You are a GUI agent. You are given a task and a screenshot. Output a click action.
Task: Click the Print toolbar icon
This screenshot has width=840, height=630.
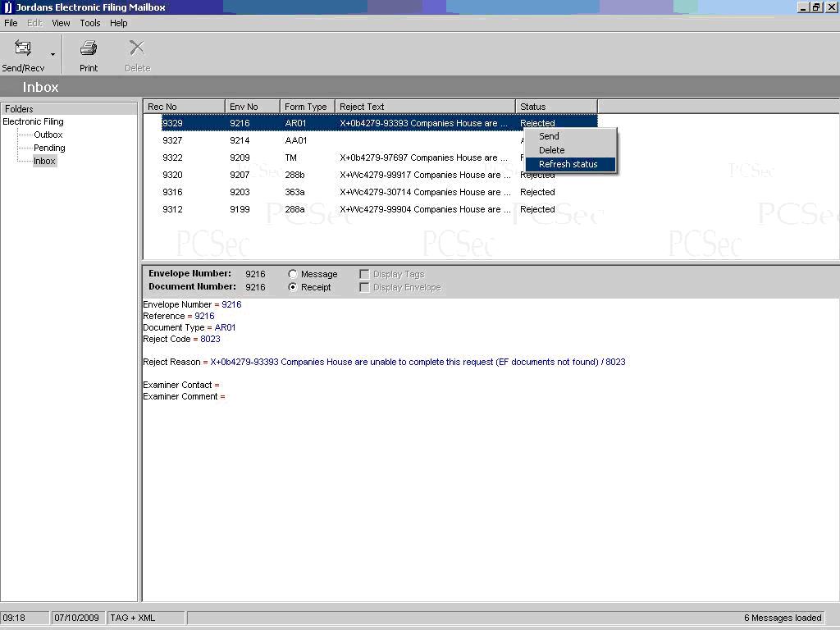coord(89,49)
